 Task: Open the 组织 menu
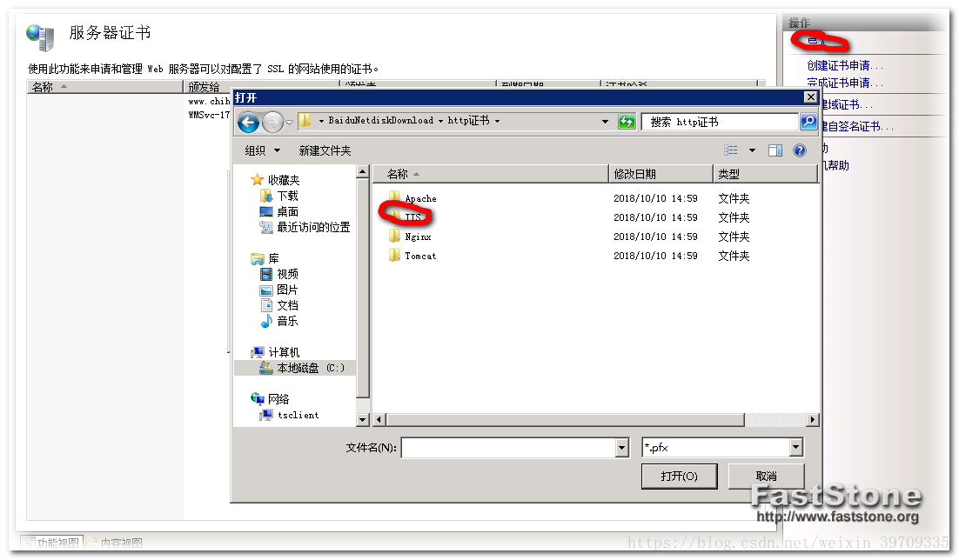point(263,150)
